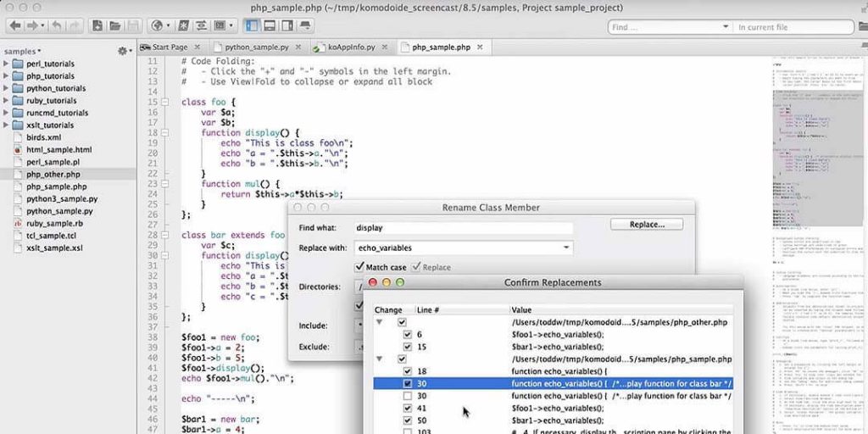This screenshot has height=434, width=868.
Task: Click the toolbar icon right of the globe dropdown
Action: coord(184,25)
